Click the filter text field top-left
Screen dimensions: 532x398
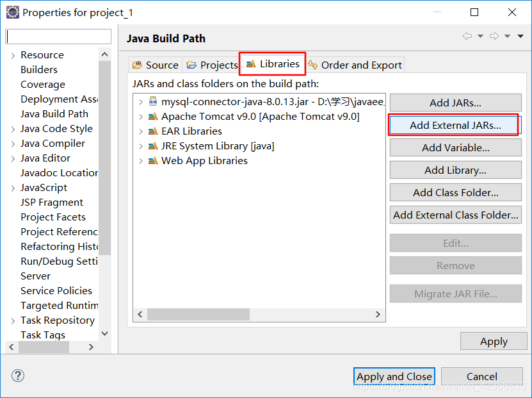[x=58, y=37]
